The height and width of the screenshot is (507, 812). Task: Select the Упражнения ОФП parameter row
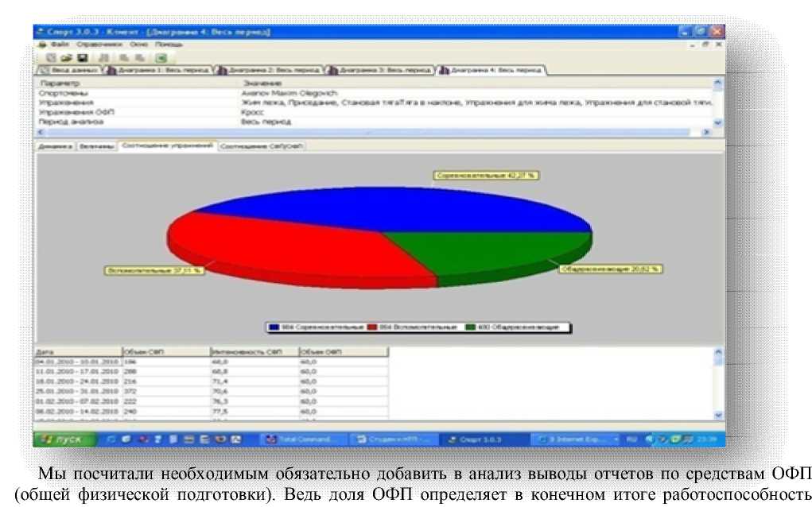coord(374,112)
